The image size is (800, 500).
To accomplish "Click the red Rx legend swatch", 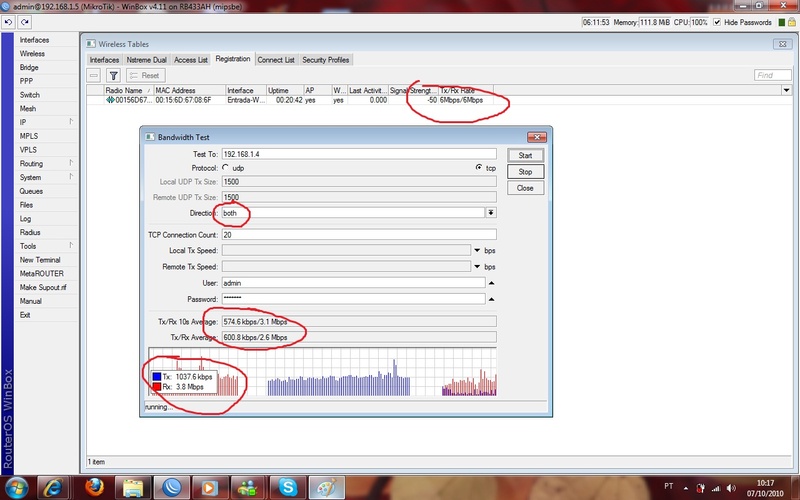I will point(157,387).
